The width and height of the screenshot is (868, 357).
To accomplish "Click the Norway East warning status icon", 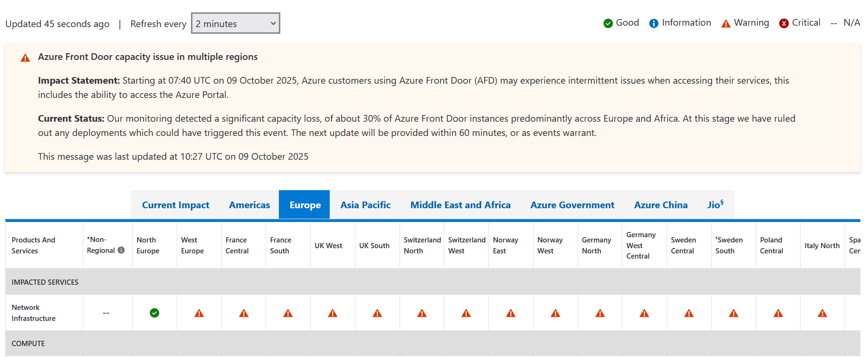I will pyautogui.click(x=511, y=313).
